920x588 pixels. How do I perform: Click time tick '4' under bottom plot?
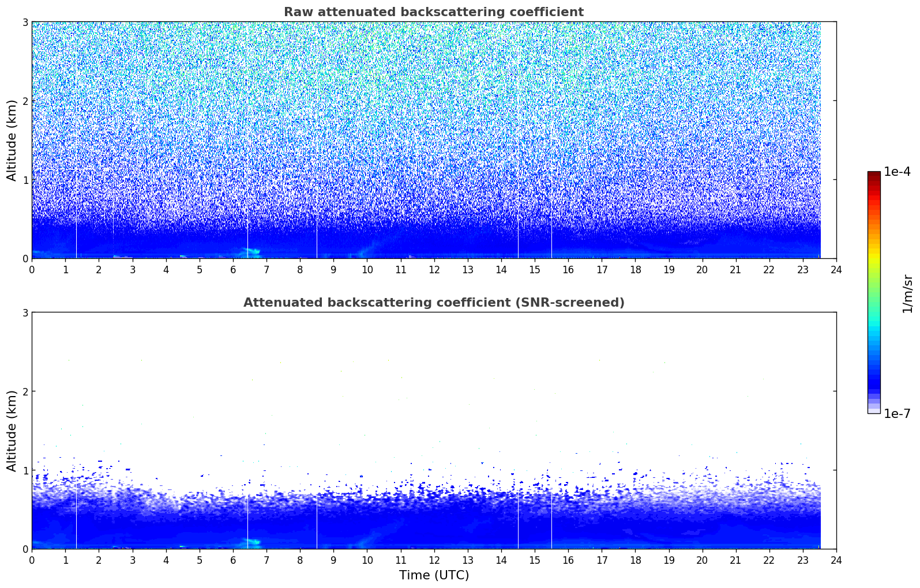coord(166,560)
